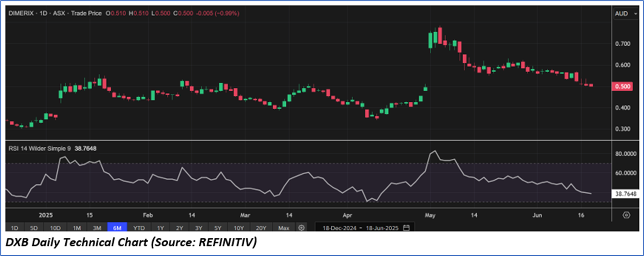The image size is (644, 256).
Task: Open the calendar icon in date range
Action: click(406, 228)
